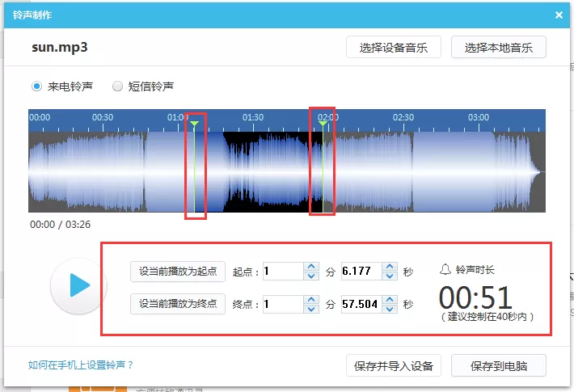Click the 终点 seconds field showing 57.504

coord(361,304)
